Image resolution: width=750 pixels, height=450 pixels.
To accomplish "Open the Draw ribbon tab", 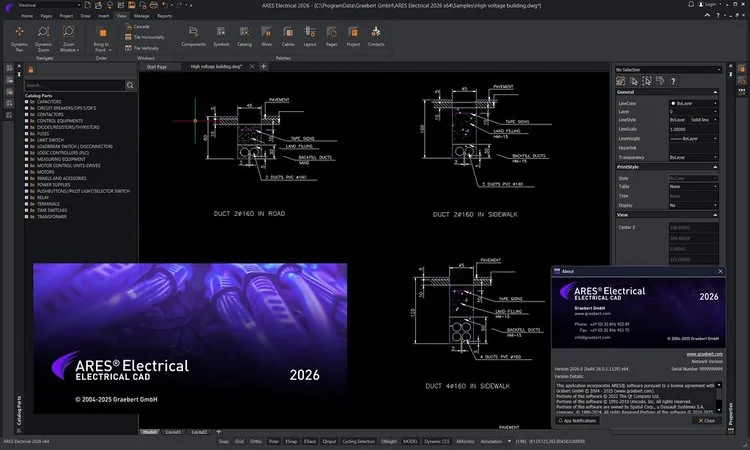I will click(x=85, y=16).
